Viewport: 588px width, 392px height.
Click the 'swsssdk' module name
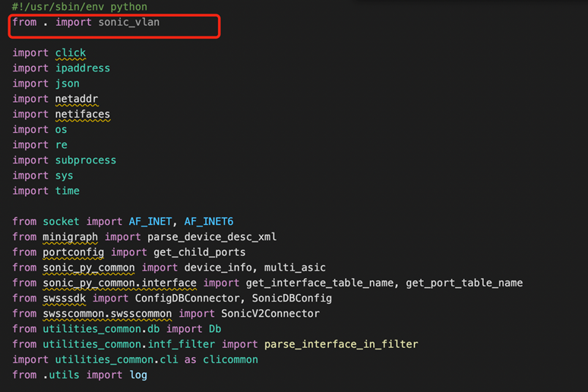(x=64, y=299)
